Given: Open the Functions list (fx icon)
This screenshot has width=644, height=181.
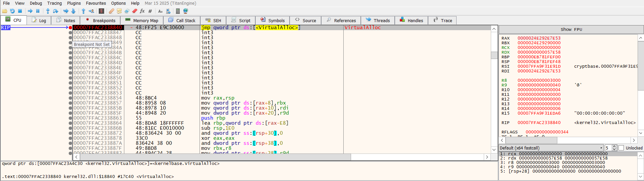Looking at the screenshot, I should coord(142,11).
